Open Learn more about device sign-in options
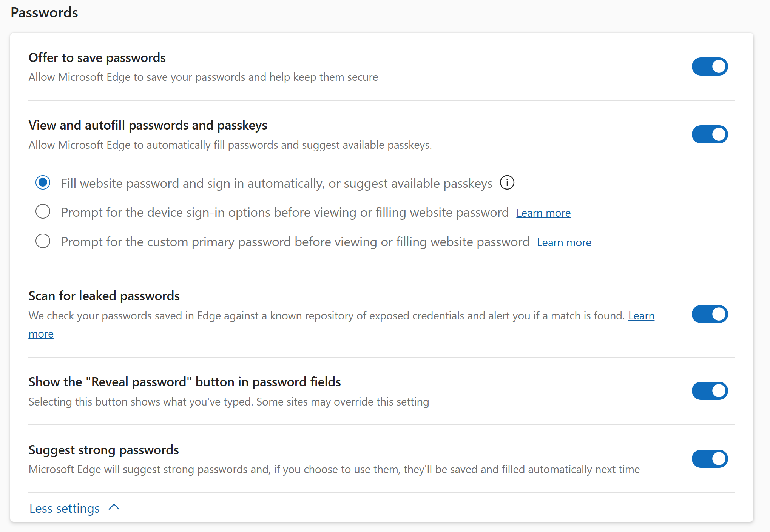This screenshot has width=770, height=532. 543,213
